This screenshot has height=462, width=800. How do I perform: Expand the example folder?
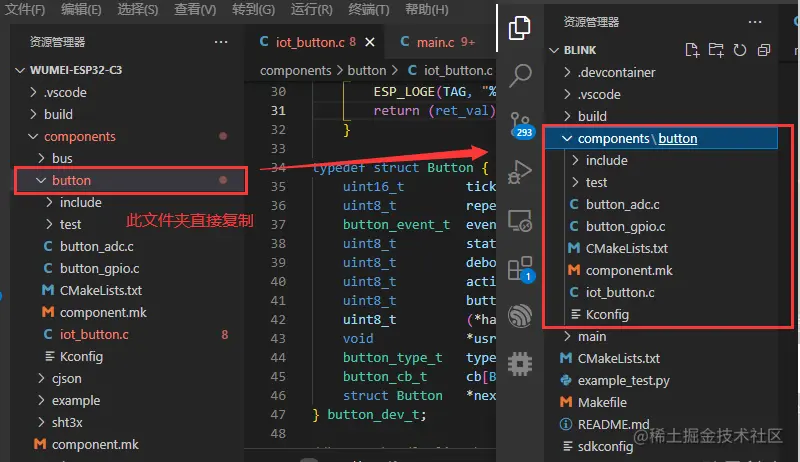[x=128, y=400]
